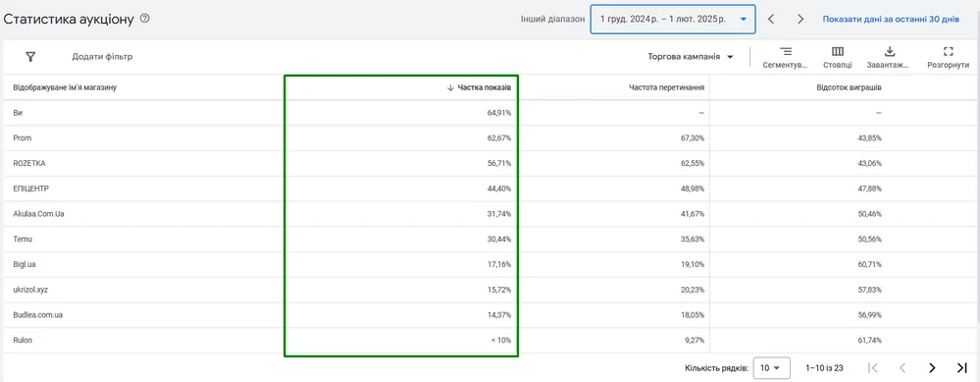Open the Сегментувати segment tool
Image resolution: width=980 pixels, height=382 pixels.
tap(786, 57)
